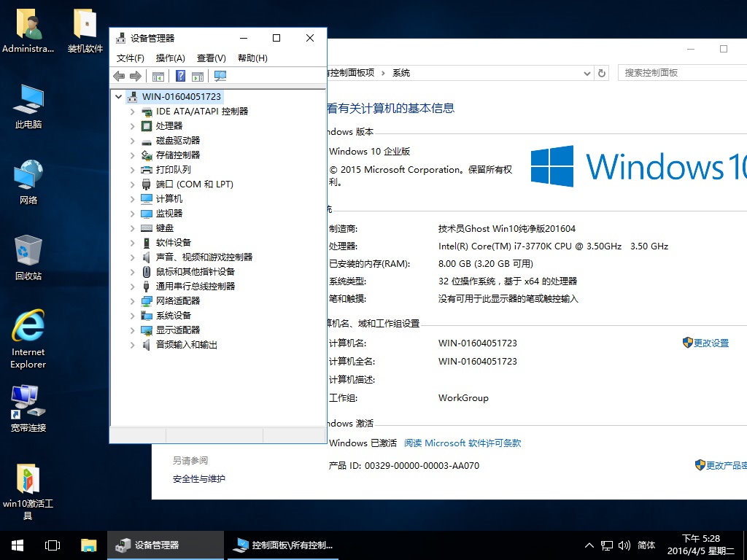Select the Internet Explorer desktop icon
This screenshot has width=747, height=560.
pos(28,339)
